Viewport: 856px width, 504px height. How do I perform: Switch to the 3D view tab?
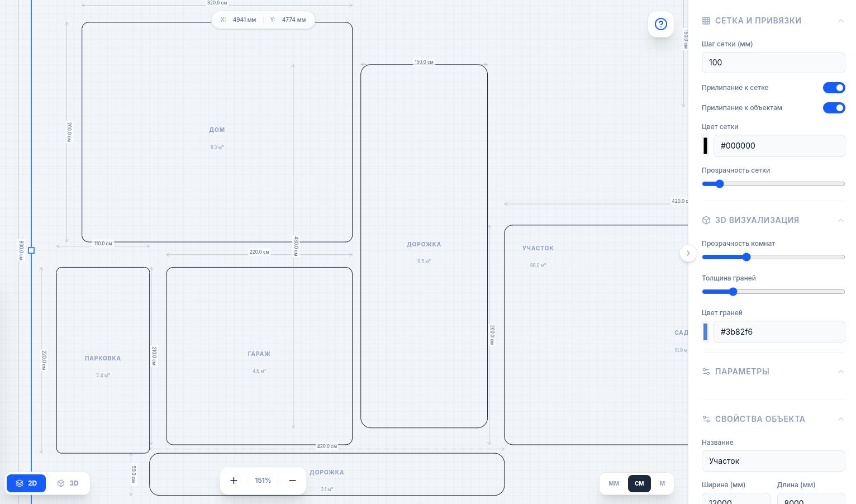[x=68, y=483]
